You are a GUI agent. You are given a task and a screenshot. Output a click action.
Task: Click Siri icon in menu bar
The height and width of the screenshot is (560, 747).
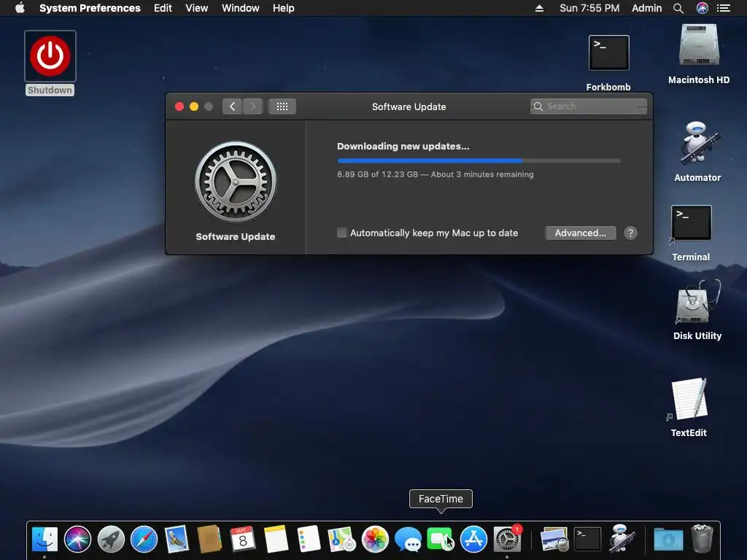(x=703, y=8)
